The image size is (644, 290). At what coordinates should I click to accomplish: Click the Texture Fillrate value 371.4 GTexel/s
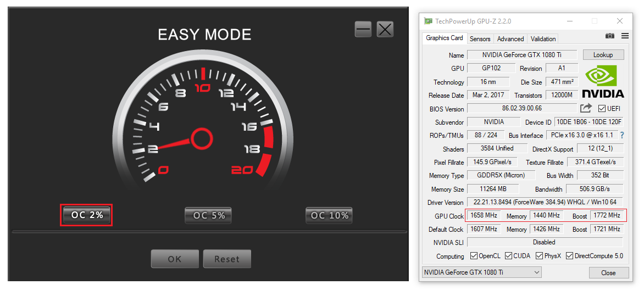click(595, 162)
